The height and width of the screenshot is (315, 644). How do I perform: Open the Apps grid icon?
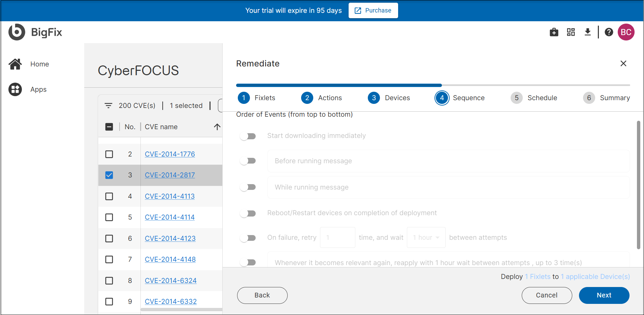[x=15, y=89]
